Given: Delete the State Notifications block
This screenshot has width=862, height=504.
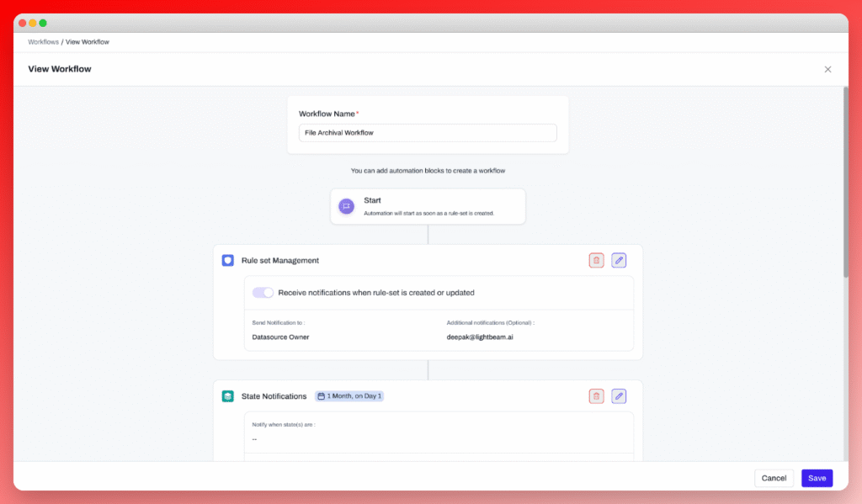Looking at the screenshot, I should pyautogui.click(x=596, y=396).
